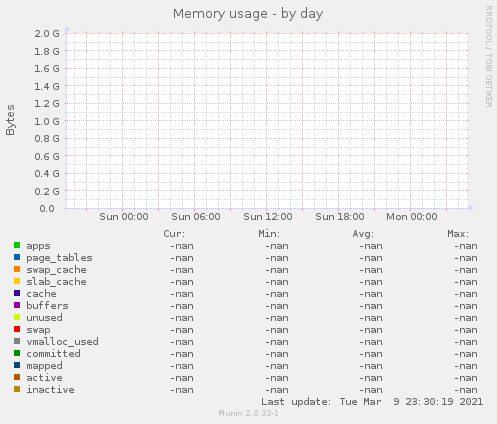The width and height of the screenshot is (497, 424).
Task: Click the page_tables Min value -nan
Action: [x=277, y=258]
